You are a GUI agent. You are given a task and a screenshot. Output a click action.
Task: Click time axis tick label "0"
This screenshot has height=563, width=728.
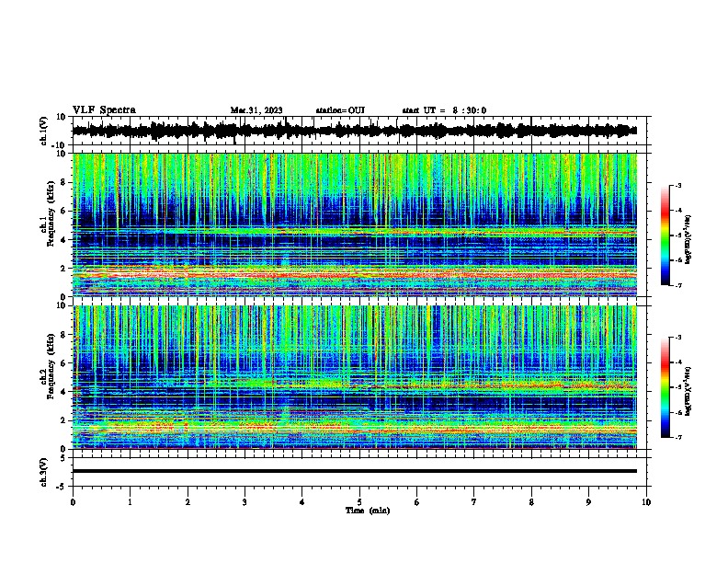pyautogui.click(x=73, y=502)
